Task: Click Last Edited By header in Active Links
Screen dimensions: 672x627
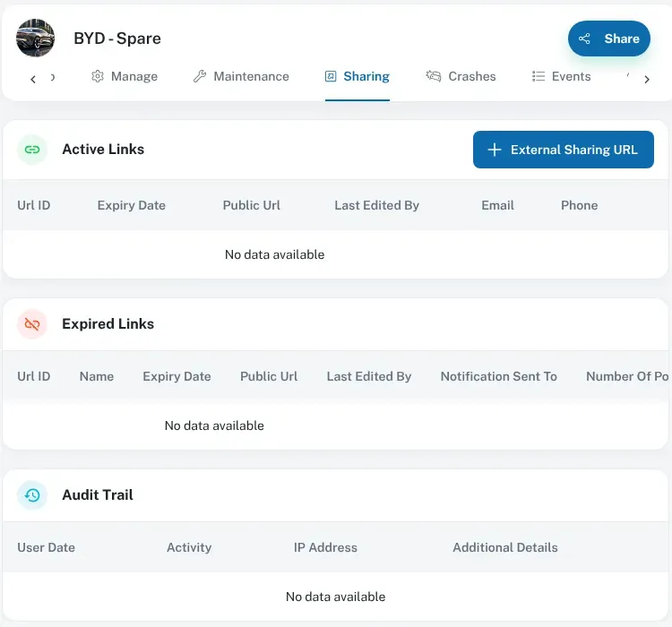Action: (376, 205)
